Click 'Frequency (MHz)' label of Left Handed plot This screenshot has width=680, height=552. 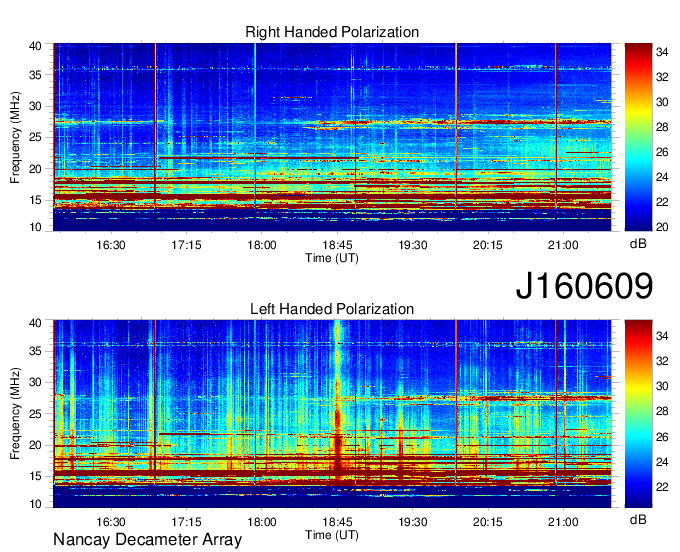[x=15, y=414]
